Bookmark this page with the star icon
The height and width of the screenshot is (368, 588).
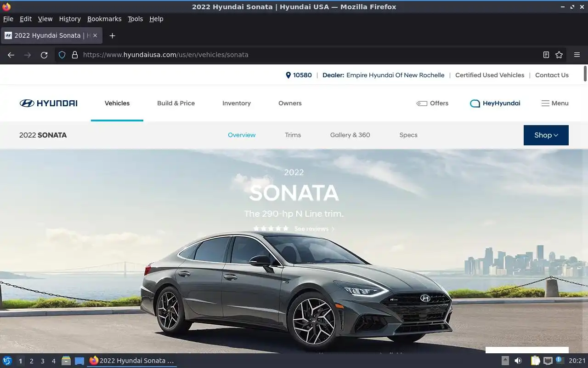(559, 55)
